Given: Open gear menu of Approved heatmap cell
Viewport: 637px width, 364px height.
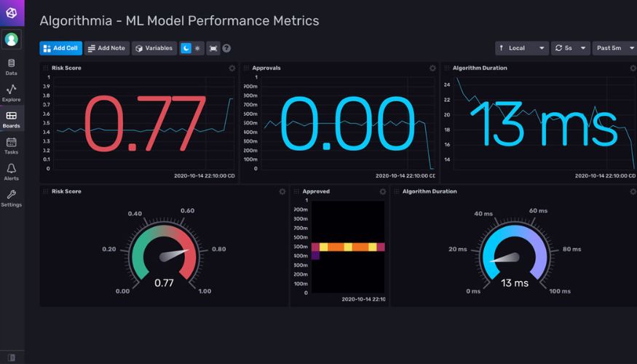Looking at the screenshot, I should click(x=383, y=191).
